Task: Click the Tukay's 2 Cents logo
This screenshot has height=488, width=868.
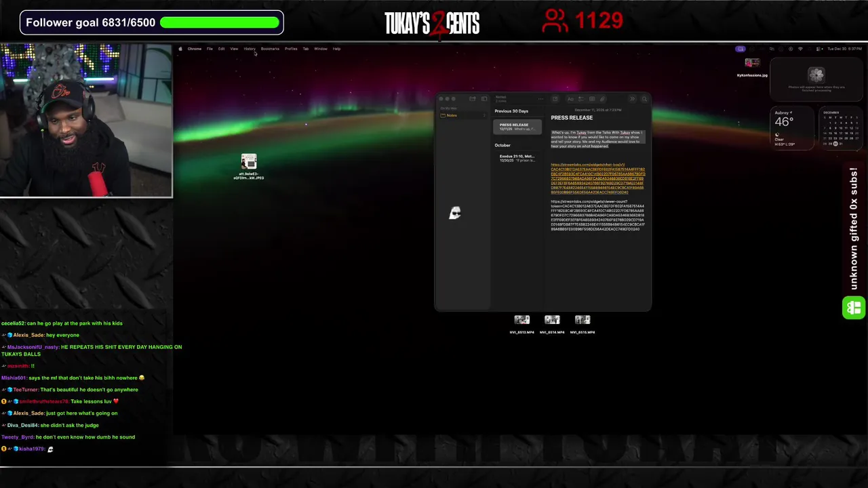Action: [432, 23]
